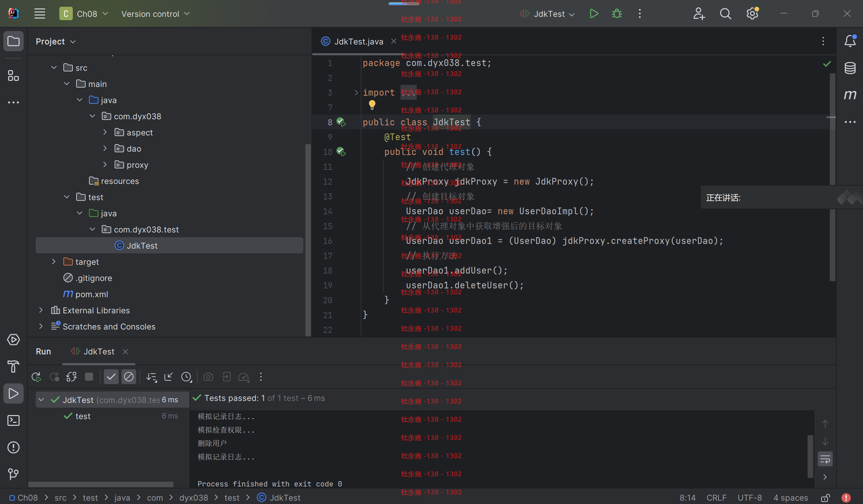Open IDE settings gear
The width and height of the screenshot is (863, 504).
coord(752,14)
